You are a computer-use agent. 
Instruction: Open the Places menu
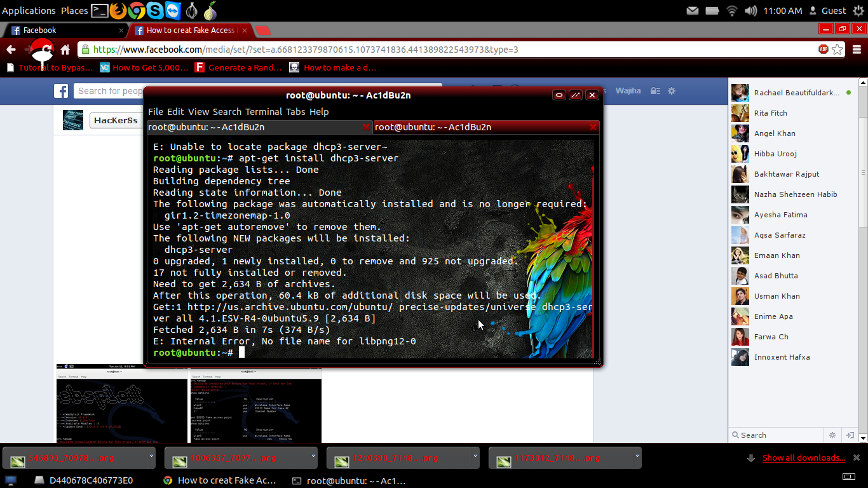click(74, 11)
